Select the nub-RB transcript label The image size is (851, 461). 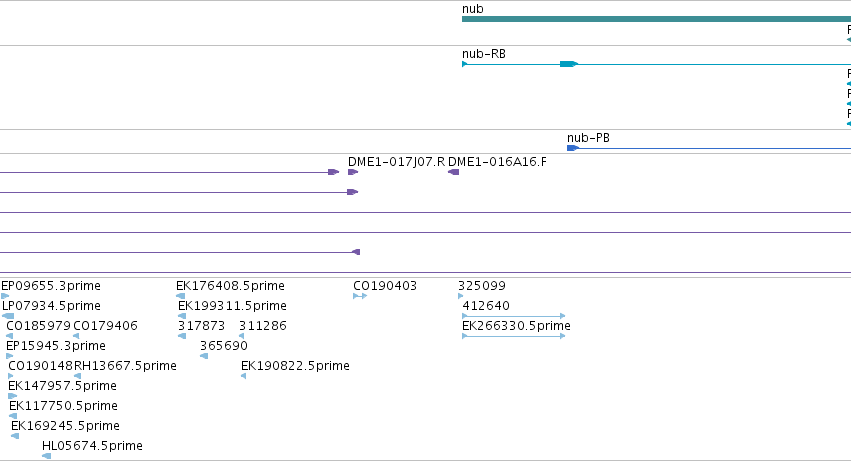tap(484, 54)
